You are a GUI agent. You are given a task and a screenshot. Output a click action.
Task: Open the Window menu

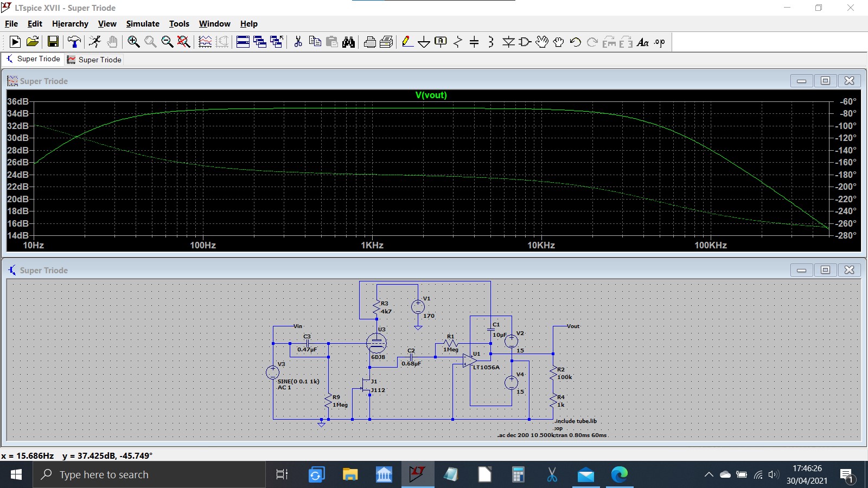[214, 23]
